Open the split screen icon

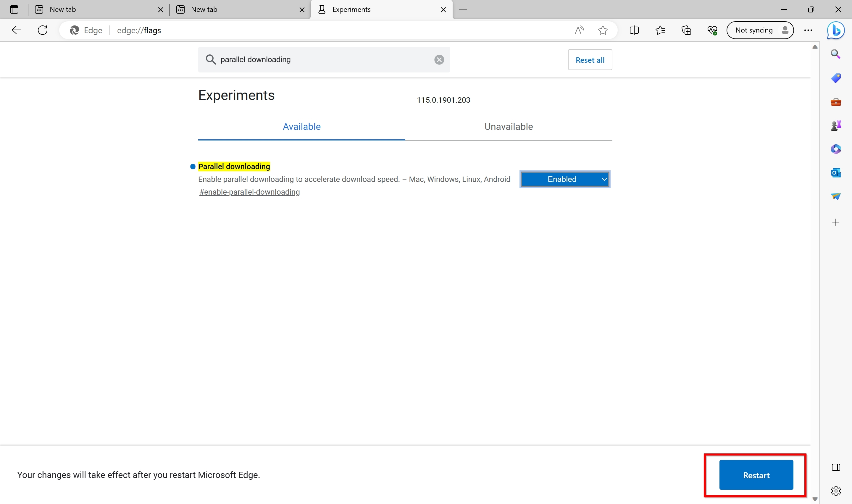[634, 30]
